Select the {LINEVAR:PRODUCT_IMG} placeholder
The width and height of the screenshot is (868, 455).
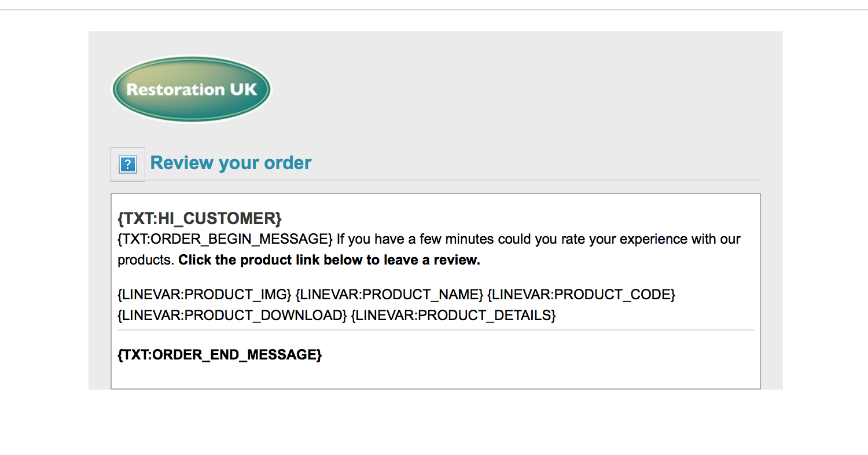pos(204,295)
